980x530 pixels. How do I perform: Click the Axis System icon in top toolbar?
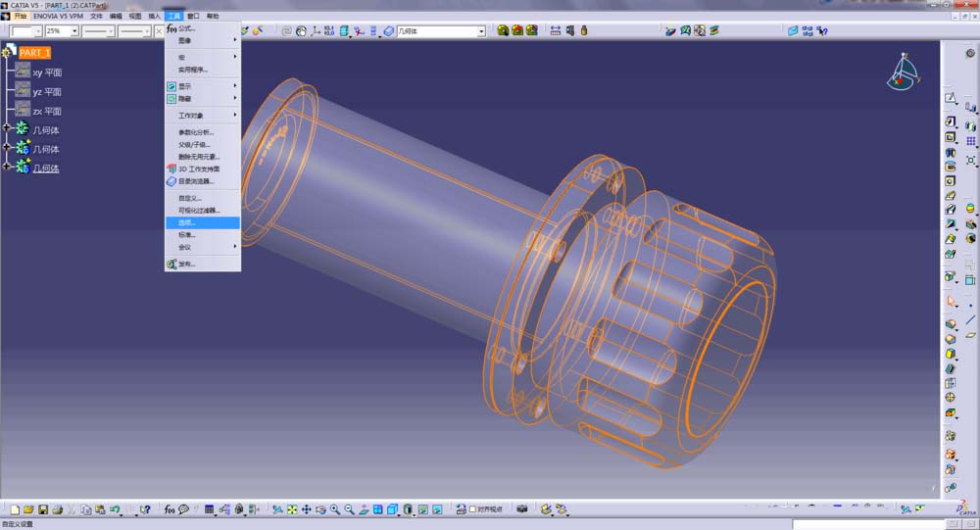click(x=315, y=30)
